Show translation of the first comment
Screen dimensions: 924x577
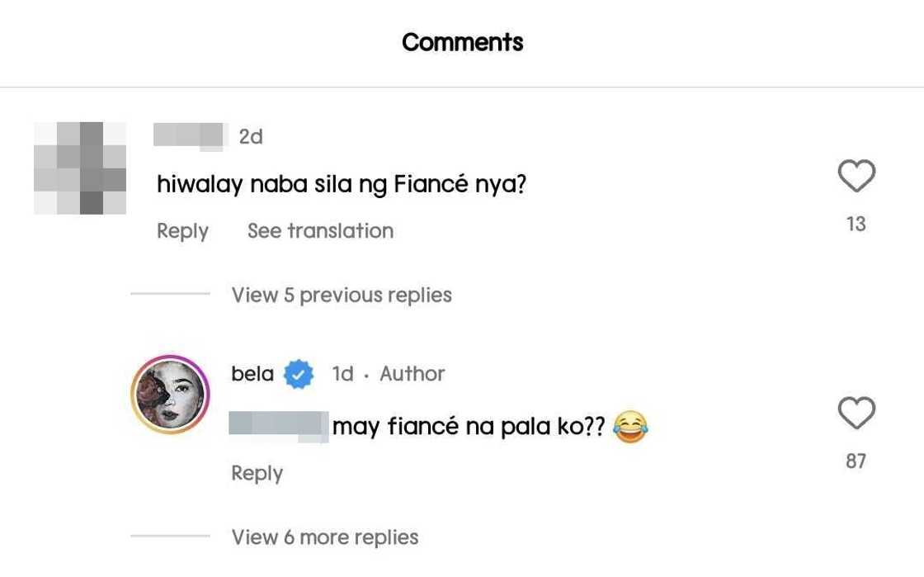coord(321,230)
